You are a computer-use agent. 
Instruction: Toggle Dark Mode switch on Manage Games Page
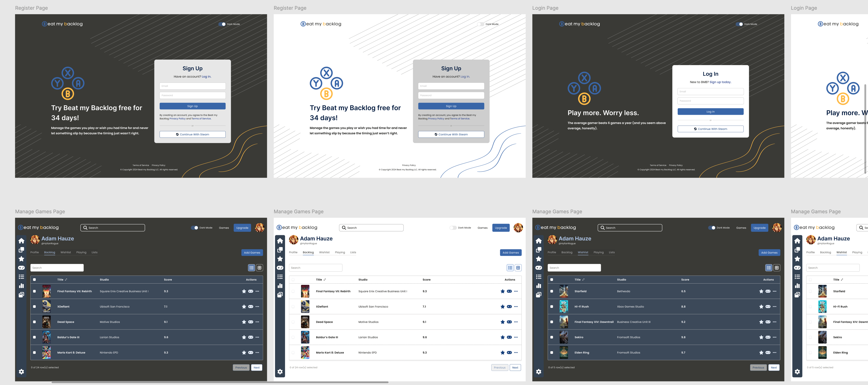tap(194, 227)
